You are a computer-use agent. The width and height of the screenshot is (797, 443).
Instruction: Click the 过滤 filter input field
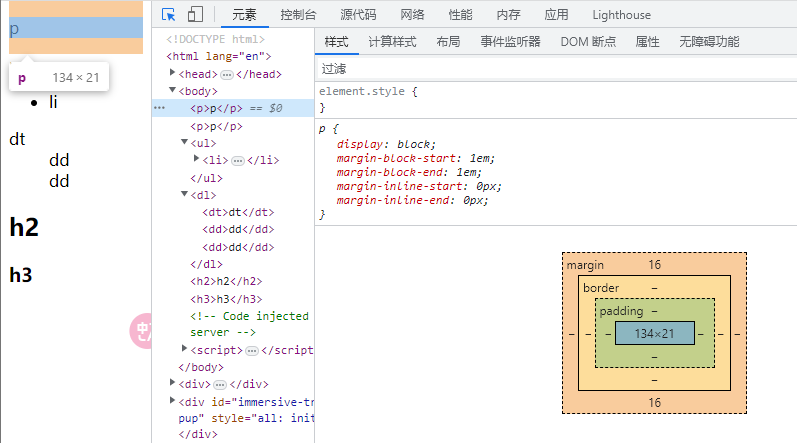click(550, 69)
